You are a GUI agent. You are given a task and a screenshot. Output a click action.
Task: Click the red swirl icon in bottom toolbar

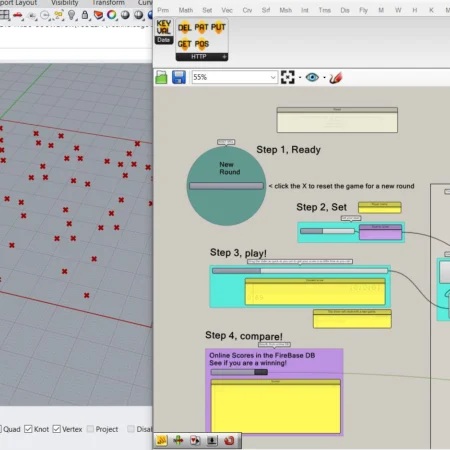pos(229,441)
